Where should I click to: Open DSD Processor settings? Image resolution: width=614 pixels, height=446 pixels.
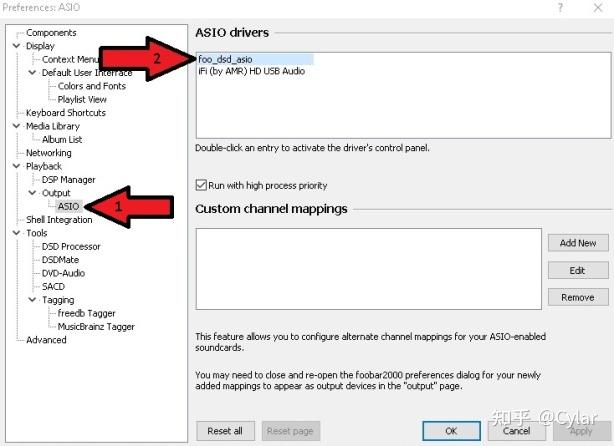71,246
